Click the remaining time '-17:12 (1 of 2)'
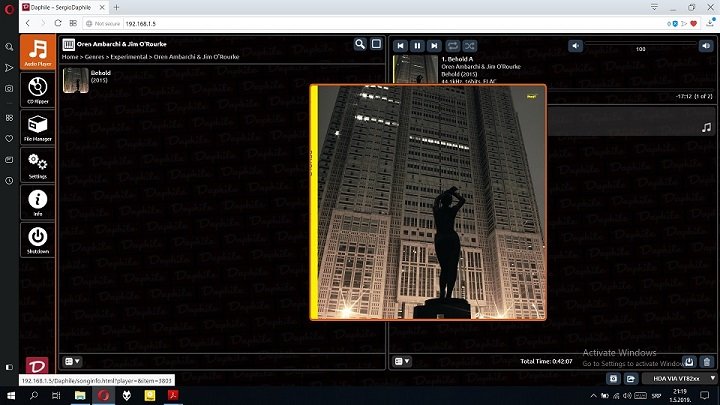This screenshot has width=720, height=405. click(x=694, y=96)
